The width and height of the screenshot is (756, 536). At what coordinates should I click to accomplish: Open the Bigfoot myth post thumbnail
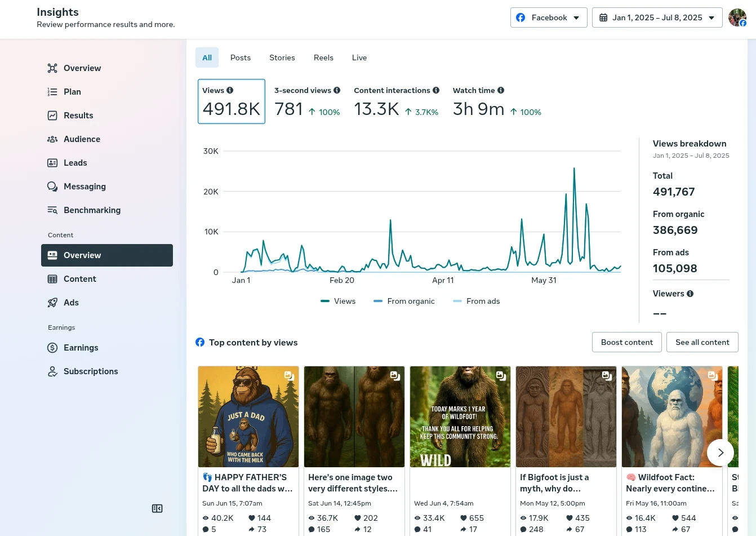coord(566,417)
